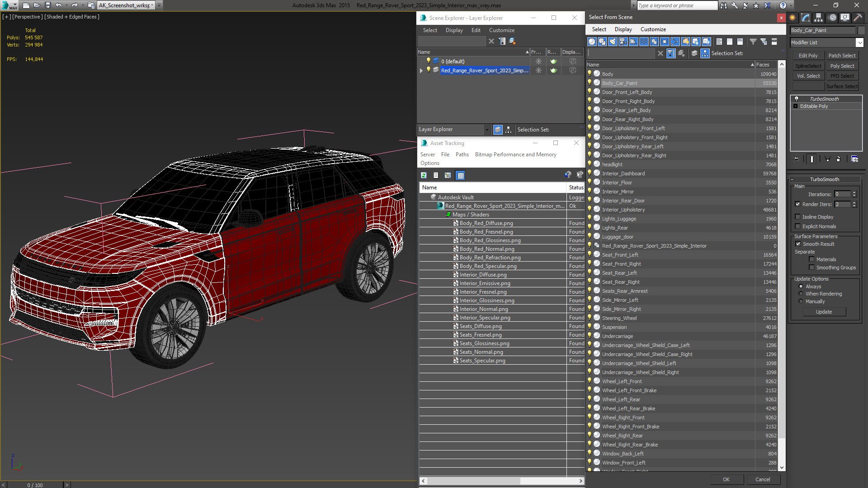Click Sort by Hierarchy icon near Selection Set
Screen dimensions: 868x488
coord(705,53)
